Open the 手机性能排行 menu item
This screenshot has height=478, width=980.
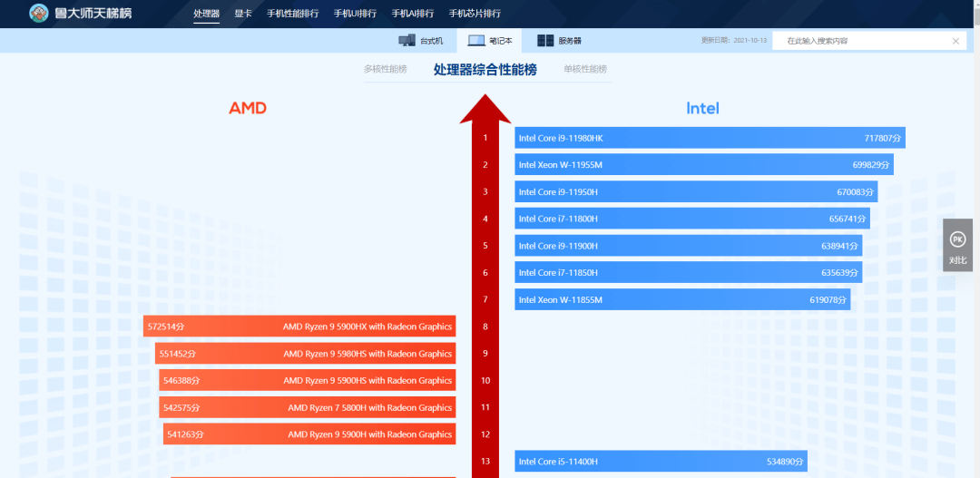[292, 14]
